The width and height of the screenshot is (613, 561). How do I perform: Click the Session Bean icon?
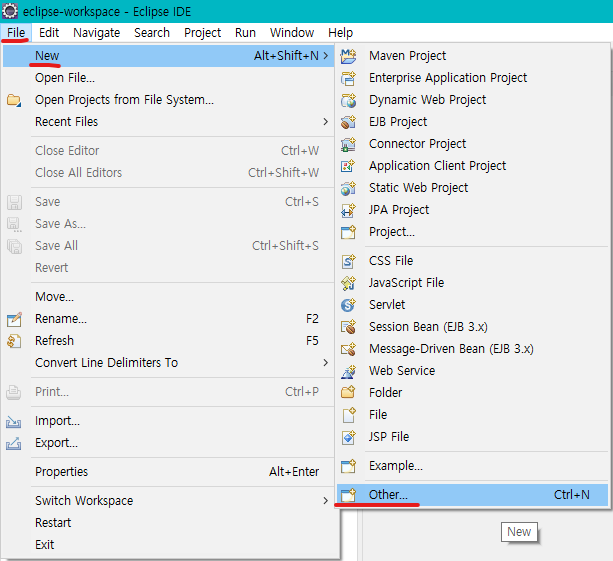pos(348,327)
